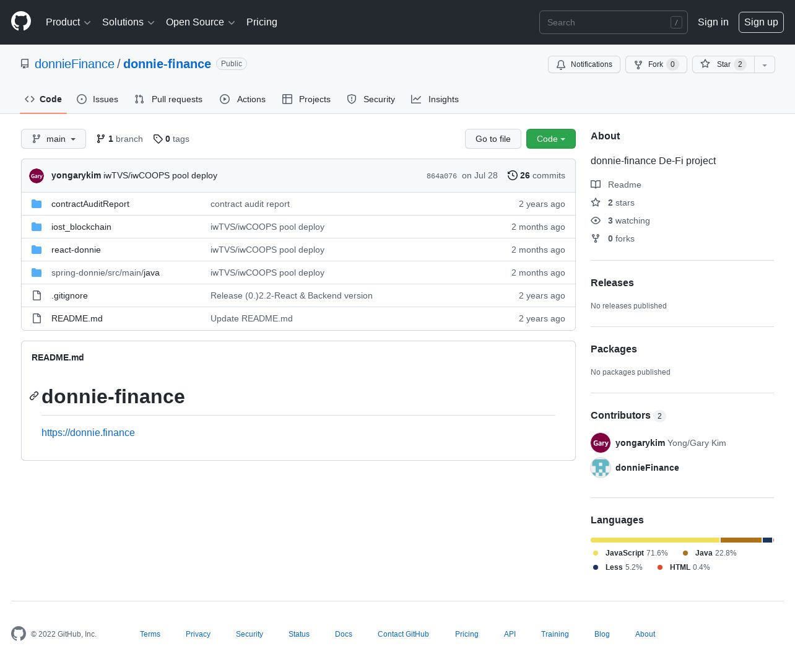Click the Go to file button
The height and width of the screenshot is (672, 795).
point(493,139)
